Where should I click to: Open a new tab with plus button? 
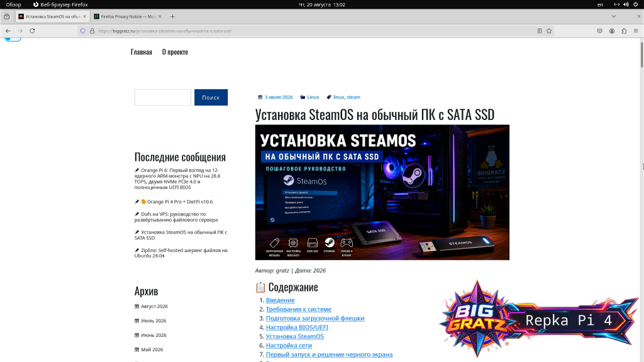coord(172,16)
